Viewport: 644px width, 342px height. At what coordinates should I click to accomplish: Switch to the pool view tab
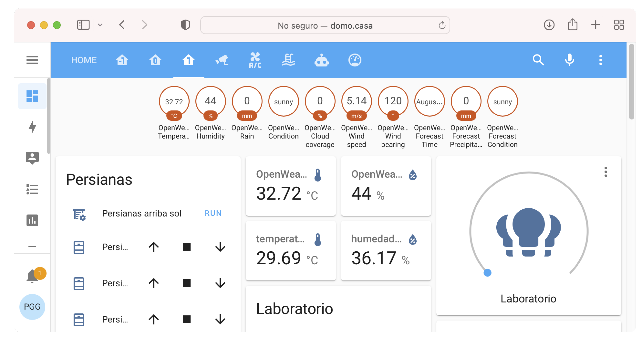point(288,60)
